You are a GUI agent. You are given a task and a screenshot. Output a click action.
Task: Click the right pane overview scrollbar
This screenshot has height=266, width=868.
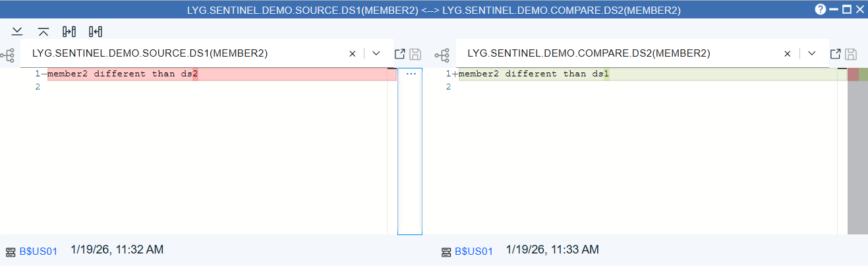coord(857,151)
